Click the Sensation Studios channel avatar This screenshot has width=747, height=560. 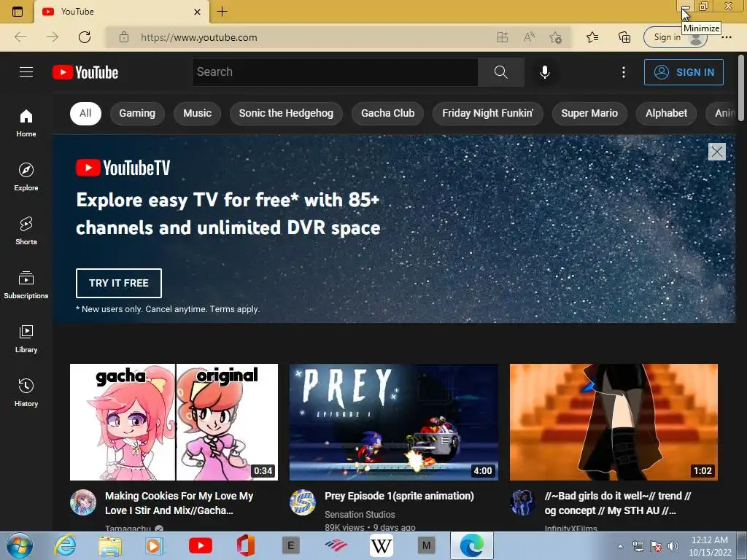point(303,502)
